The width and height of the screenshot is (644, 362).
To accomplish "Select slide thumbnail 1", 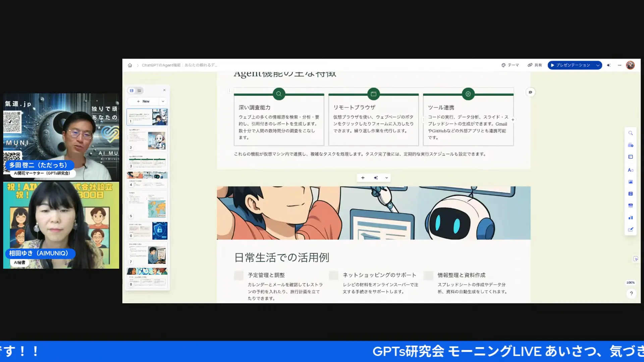I will pos(147,117).
